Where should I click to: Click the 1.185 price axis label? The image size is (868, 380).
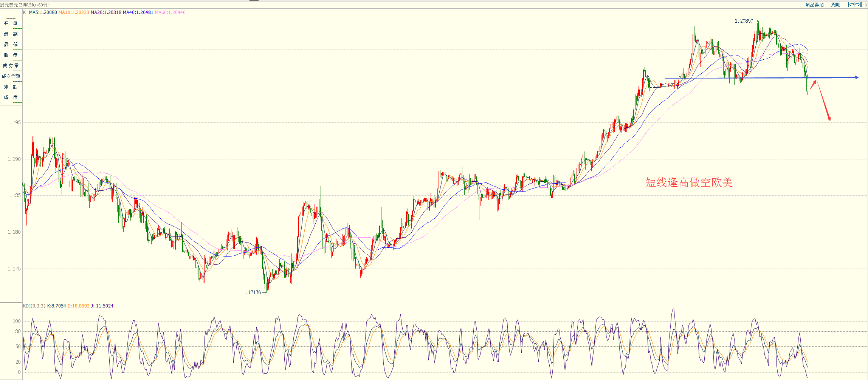(14, 196)
